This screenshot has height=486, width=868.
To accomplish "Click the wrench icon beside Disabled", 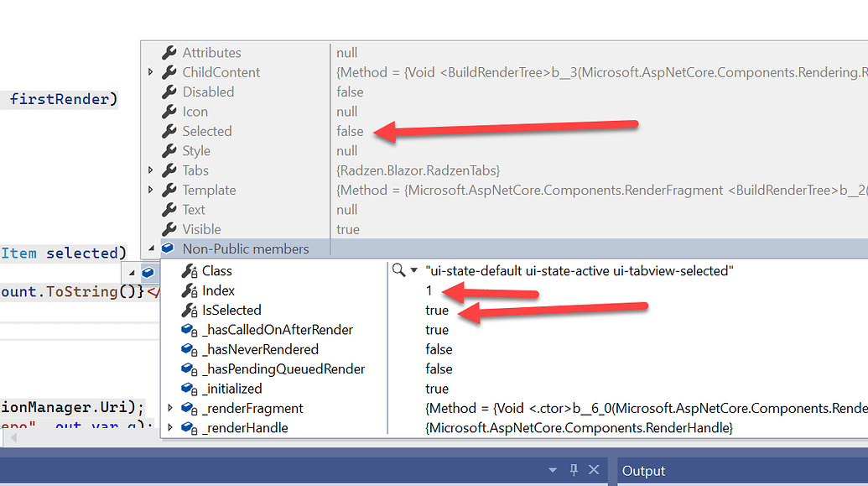I will 169,92.
